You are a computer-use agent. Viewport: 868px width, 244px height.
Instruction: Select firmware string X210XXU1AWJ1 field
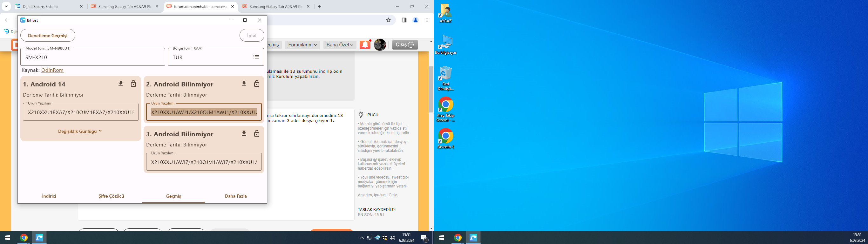[x=204, y=112]
